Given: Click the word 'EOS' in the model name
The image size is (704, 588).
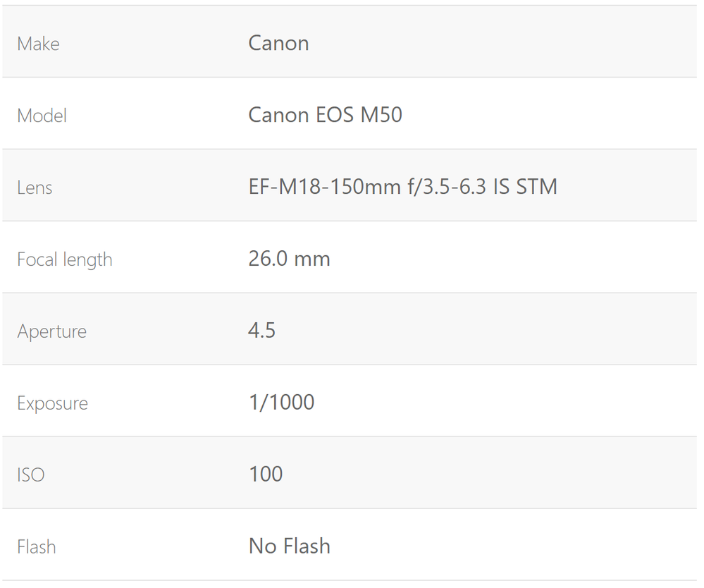Looking at the screenshot, I should pyautogui.click(x=335, y=115).
